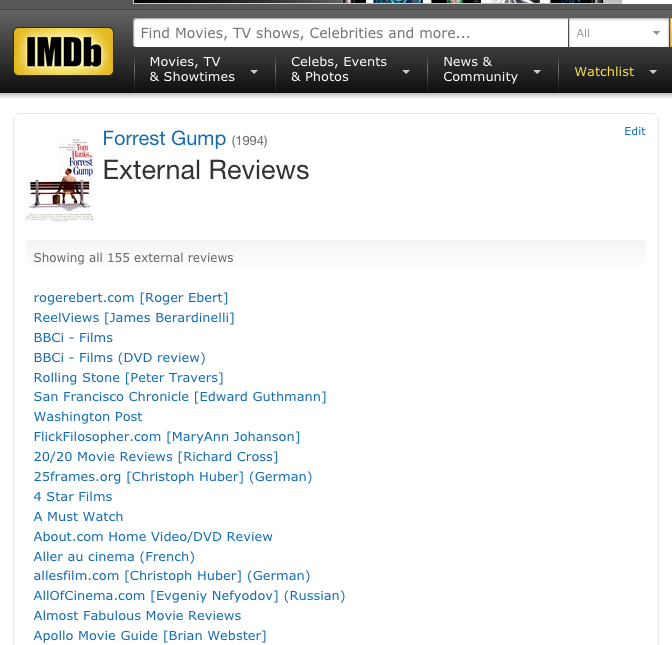Open the 25frames.org [Christoph Huber] review
The width and height of the screenshot is (672, 645).
tap(173, 477)
